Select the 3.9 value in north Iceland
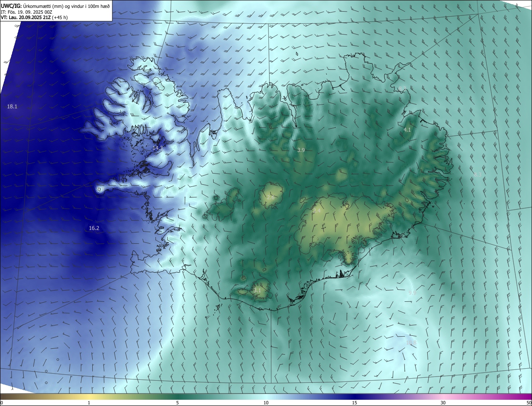Screen dimensions: 532x406 tap(301, 150)
